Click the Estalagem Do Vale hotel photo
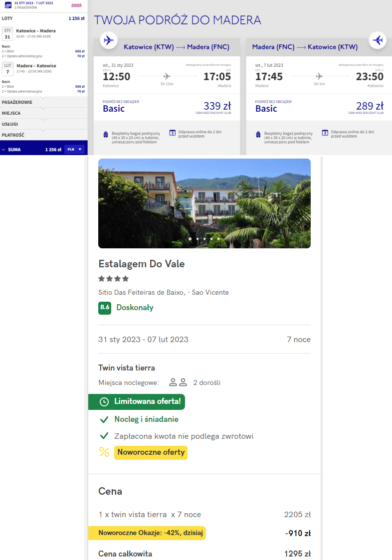392x560 pixels. click(x=204, y=203)
